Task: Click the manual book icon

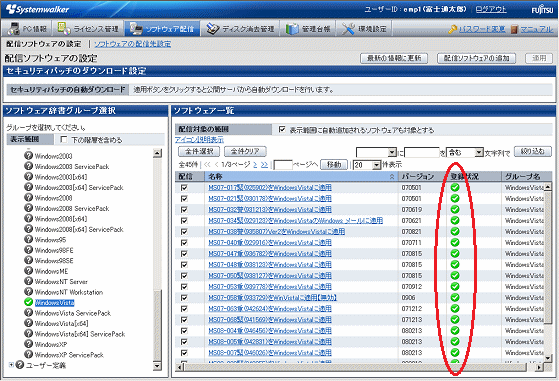Action: [x=514, y=29]
